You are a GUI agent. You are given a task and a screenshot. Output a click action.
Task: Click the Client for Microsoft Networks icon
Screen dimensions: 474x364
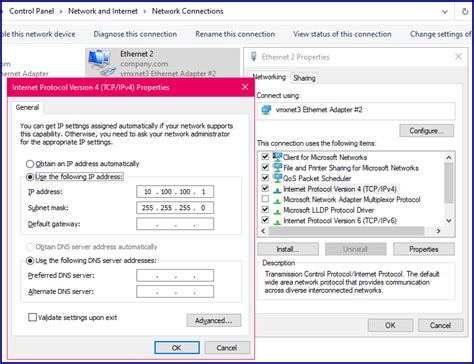277,157
